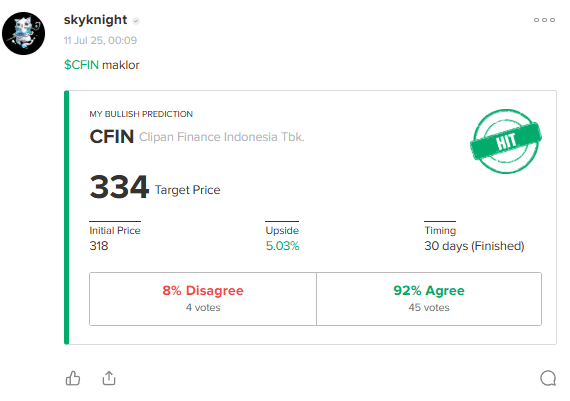The height and width of the screenshot is (401, 570).
Task: Click the Upside 5.03% figure
Action: pyautogui.click(x=282, y=246)
